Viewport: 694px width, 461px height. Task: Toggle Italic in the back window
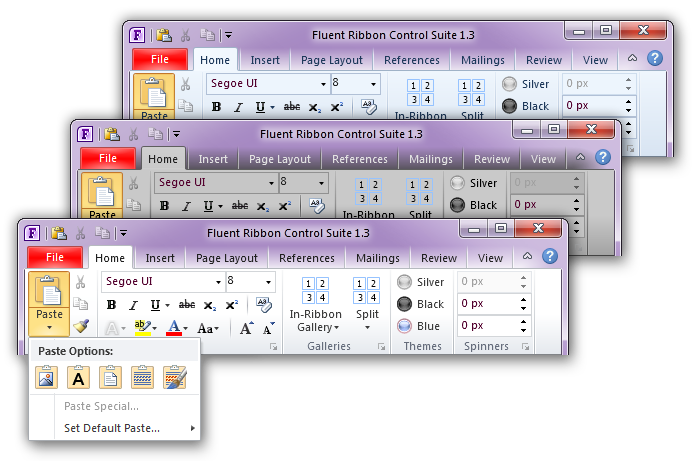point(238,107)
